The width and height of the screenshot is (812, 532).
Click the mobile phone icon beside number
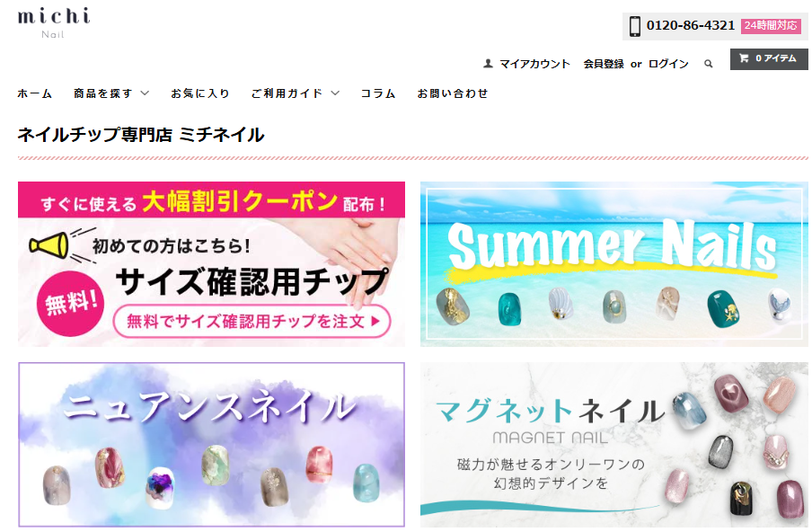click(635, 26)
